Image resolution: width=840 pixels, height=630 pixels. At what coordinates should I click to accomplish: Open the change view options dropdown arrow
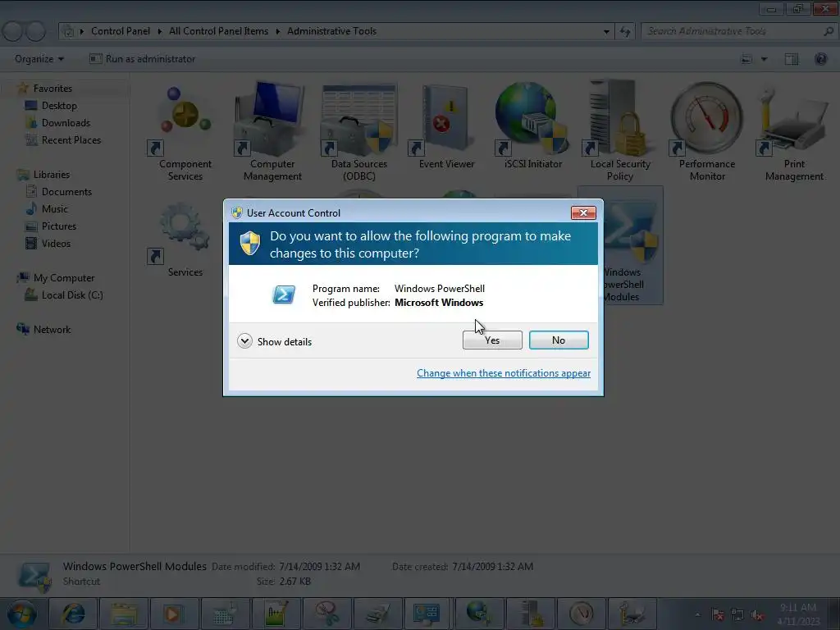click(764, 59)
